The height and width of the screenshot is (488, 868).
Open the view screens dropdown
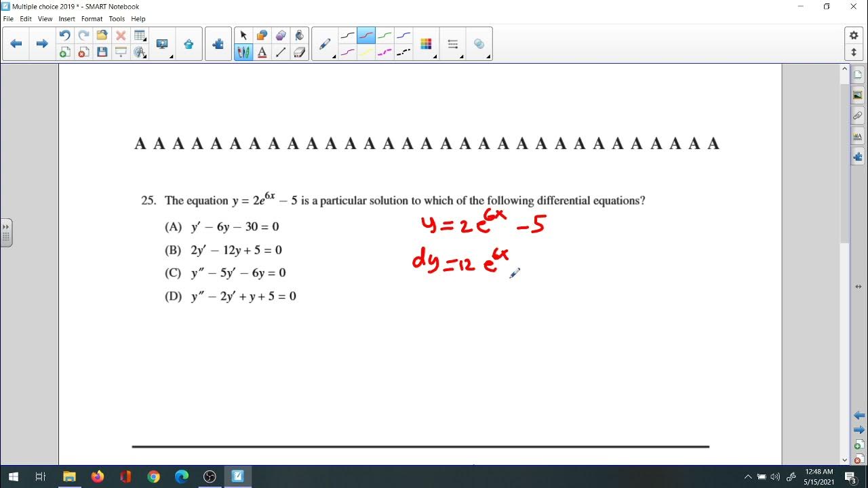pos(163,44)
